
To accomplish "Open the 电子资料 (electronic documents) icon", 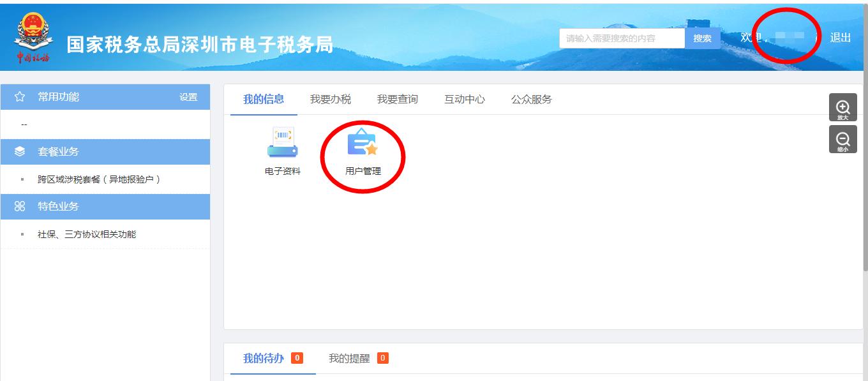I will coord(281,148).
